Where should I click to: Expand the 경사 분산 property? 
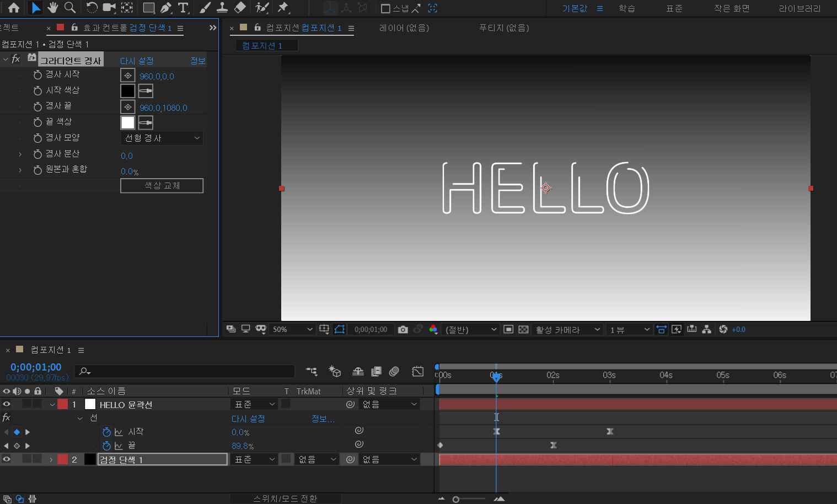[20, 154]
